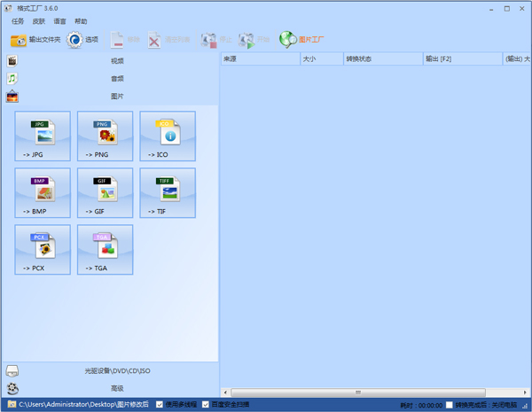The image size is (532, 412).
Task: Click the 来源 column header
Action: click(x=259, y=59)
